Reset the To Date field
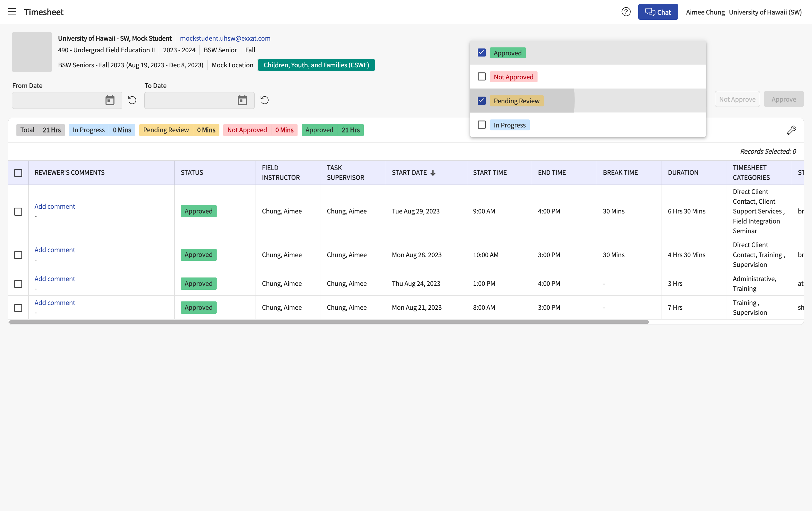Screen dimensions: 812x511 [265, 100]
